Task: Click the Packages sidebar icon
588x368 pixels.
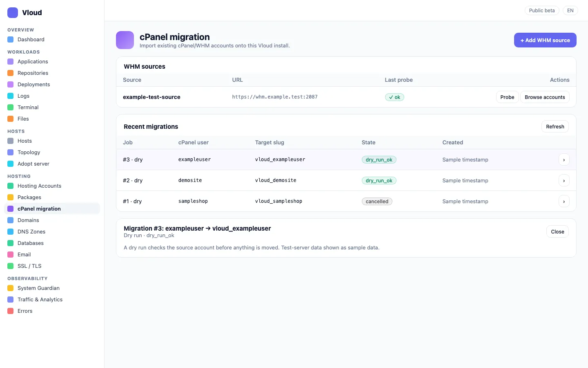Action: click(x=11, y=197)
